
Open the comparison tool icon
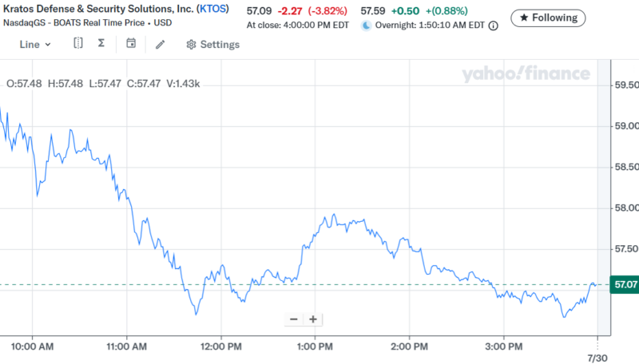click(77, 44)
